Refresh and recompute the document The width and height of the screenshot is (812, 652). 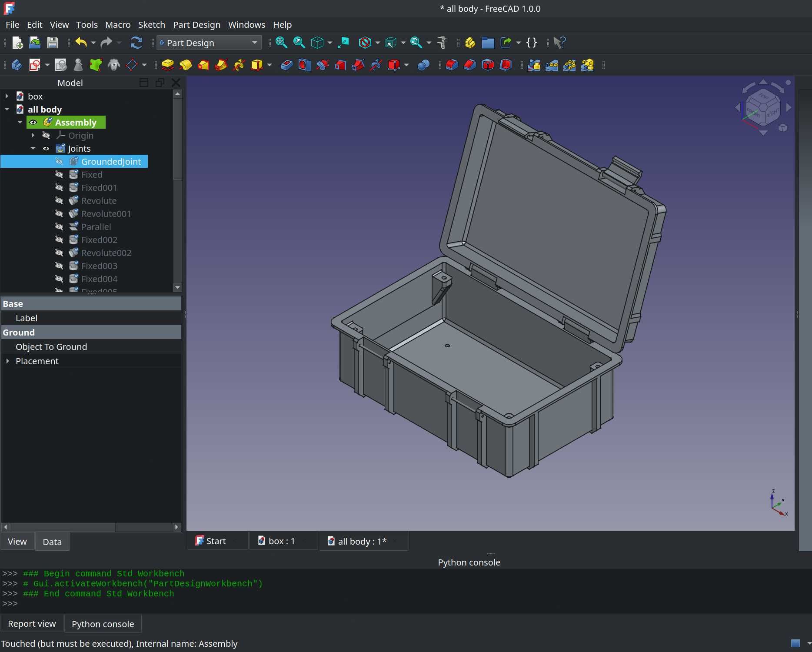click(x=136, y=43)
